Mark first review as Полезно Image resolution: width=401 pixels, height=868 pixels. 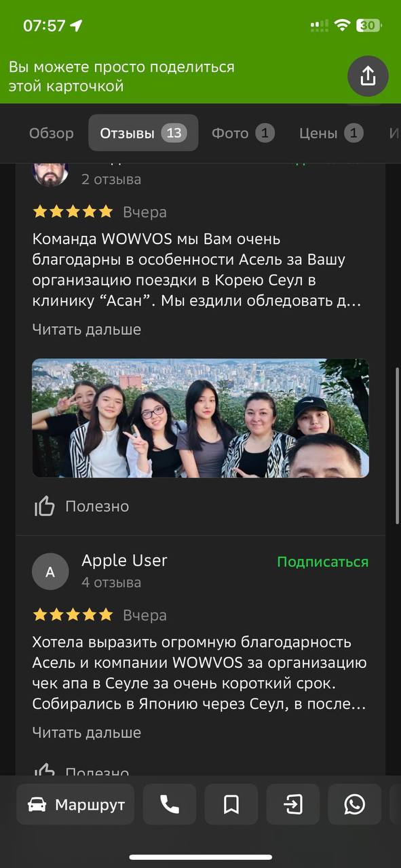97,507
